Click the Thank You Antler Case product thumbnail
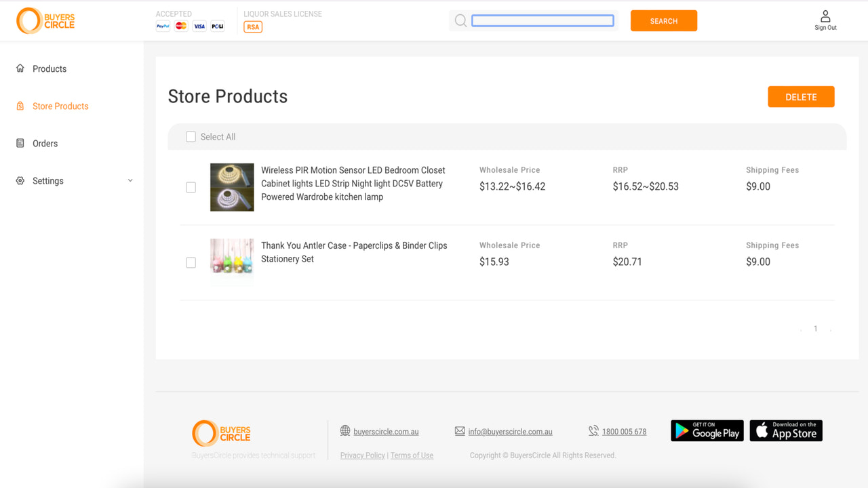868x488 pixels. pyautogui.click(x=232, y=262)
